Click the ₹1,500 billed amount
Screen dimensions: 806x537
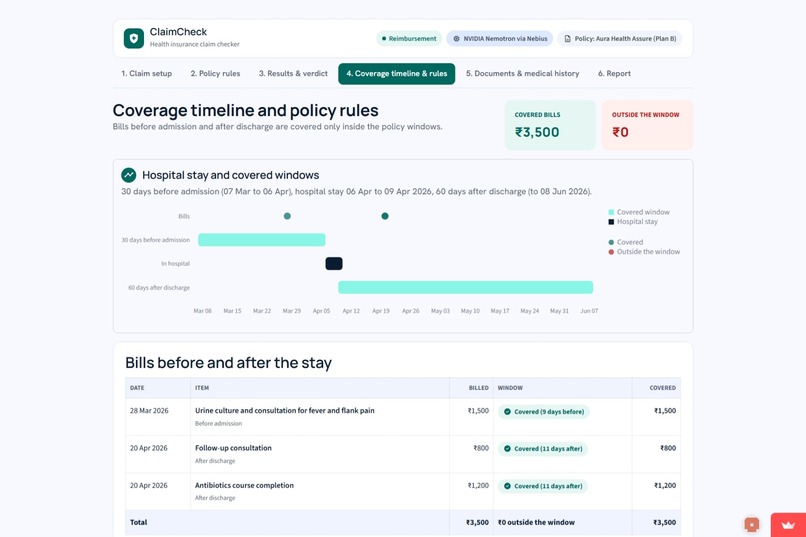478,411
